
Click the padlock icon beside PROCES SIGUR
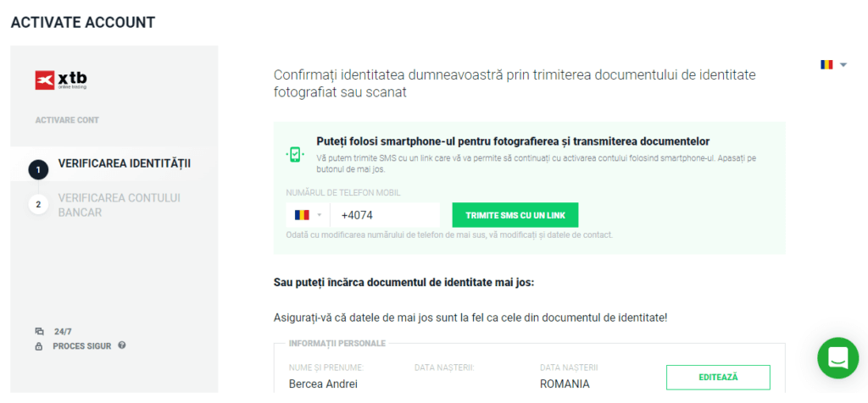coord(39,346)
